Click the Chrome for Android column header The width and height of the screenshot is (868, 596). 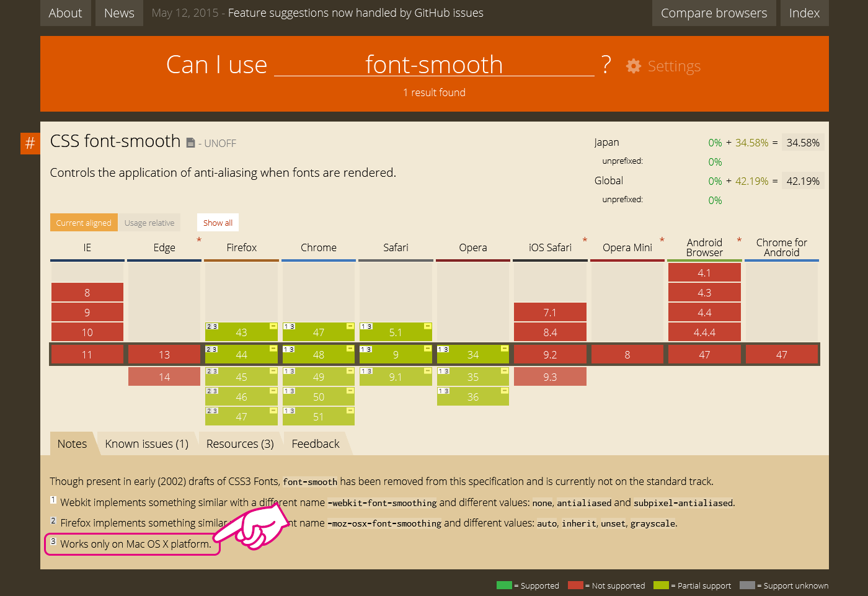point(782,247)
